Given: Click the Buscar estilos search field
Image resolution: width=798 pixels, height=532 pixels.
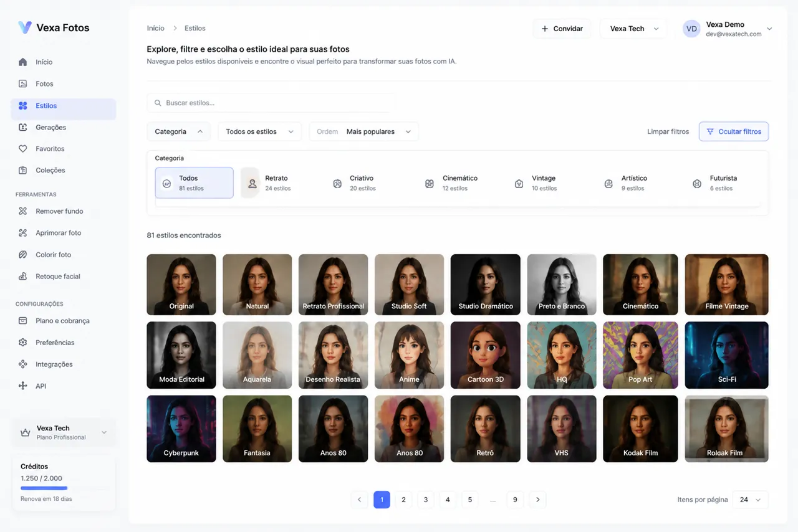Looking at the screenshot, I should pyautogui.click(x=271, y=103).
